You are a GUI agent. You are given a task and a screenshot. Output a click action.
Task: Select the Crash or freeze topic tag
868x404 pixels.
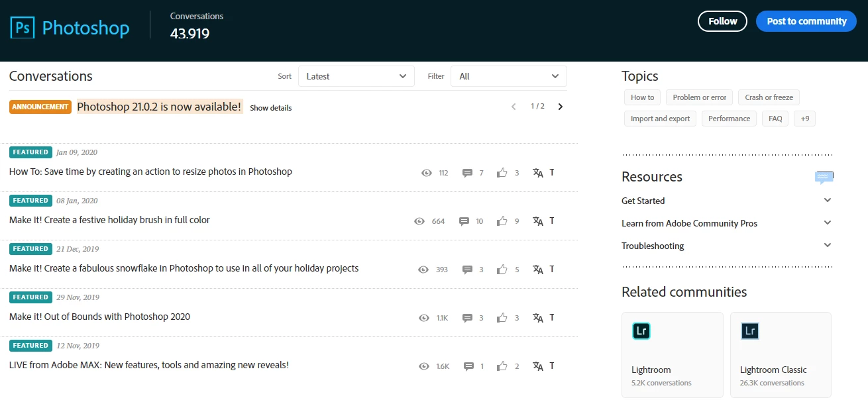pos(769,97)
